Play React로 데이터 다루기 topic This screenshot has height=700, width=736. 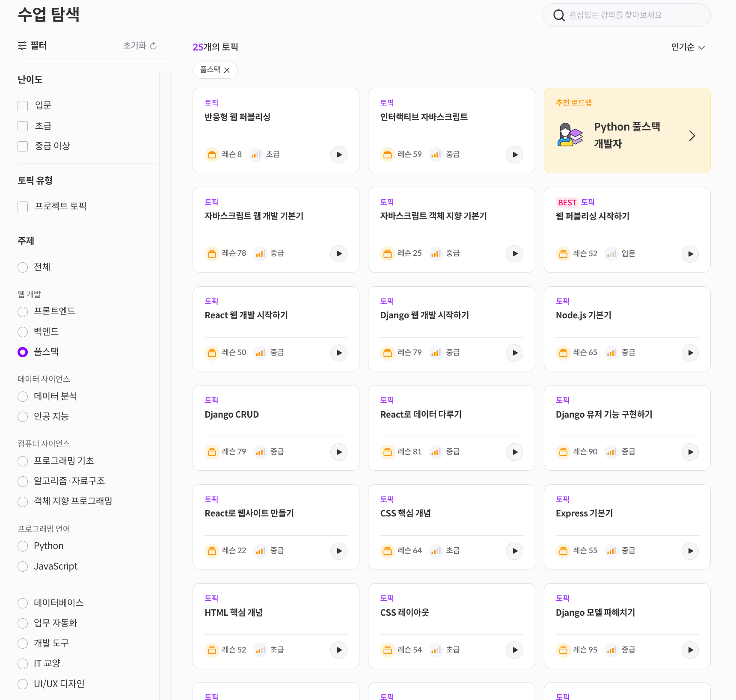[x=515, y=452]
